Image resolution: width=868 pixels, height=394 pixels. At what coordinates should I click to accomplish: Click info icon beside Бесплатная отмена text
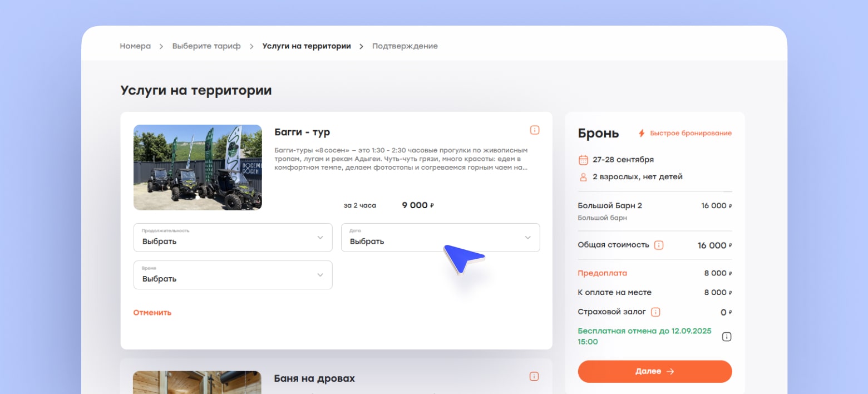point(727,337)
